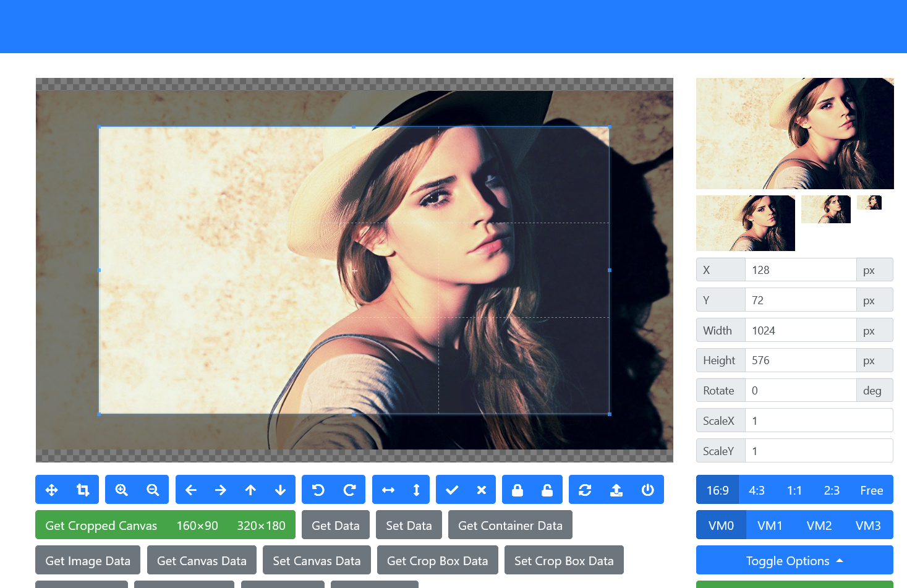Enable the VM1 view mode
907x588 pixels.
(770, 525)
